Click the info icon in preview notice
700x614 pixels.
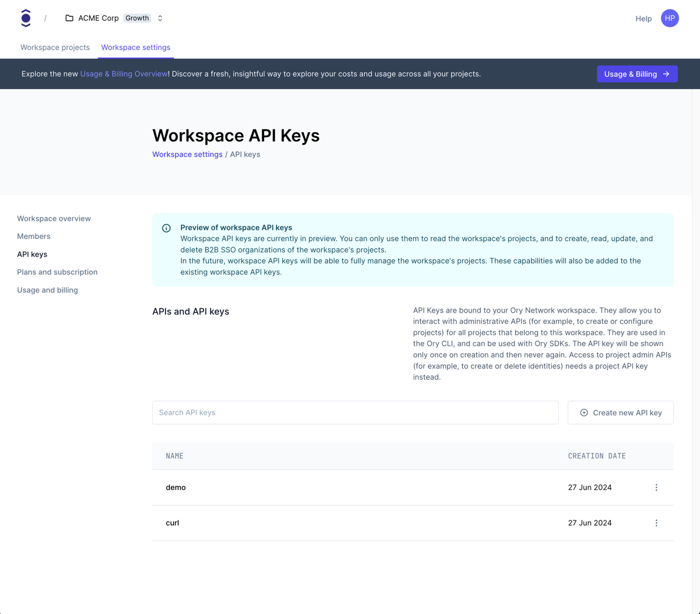pos(166,228)
